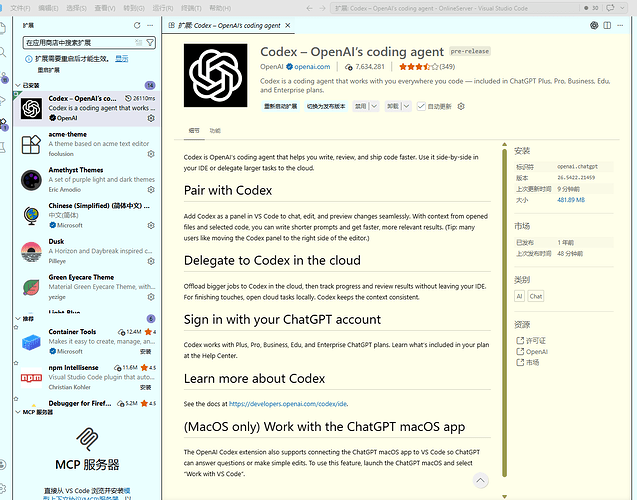
Task: Click the restart extensions button in details
Action: pos(281,106)
